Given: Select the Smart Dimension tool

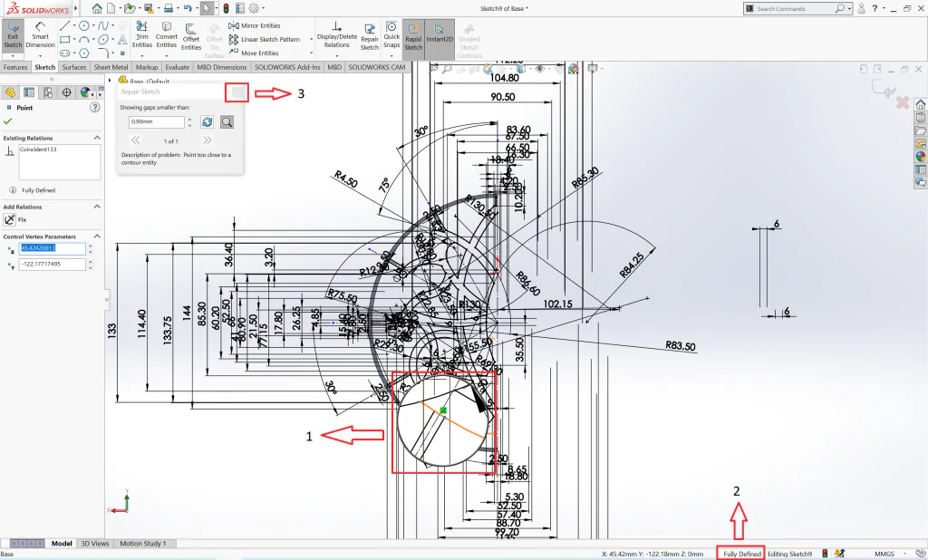Looking at the screenshot, I should (40, 35).
